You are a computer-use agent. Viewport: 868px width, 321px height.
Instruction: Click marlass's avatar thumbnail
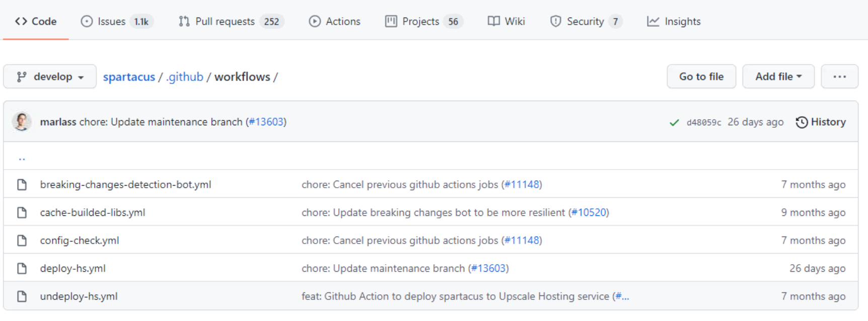coord(22,122)
